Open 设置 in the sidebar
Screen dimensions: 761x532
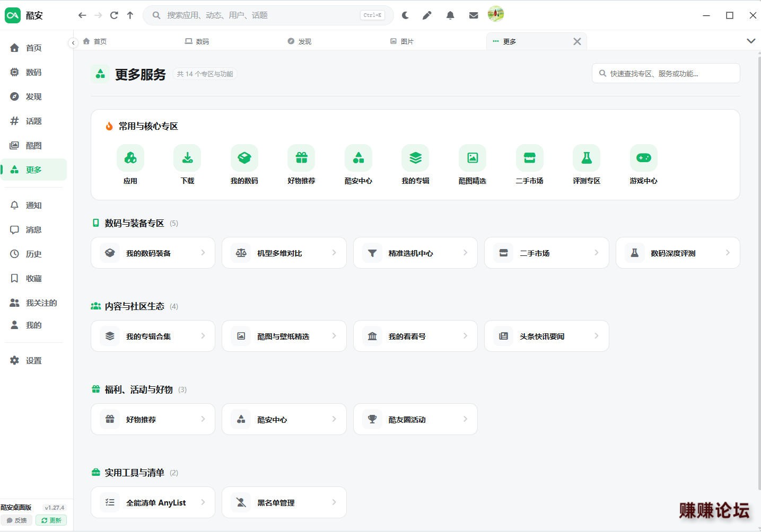click(34, 360)
